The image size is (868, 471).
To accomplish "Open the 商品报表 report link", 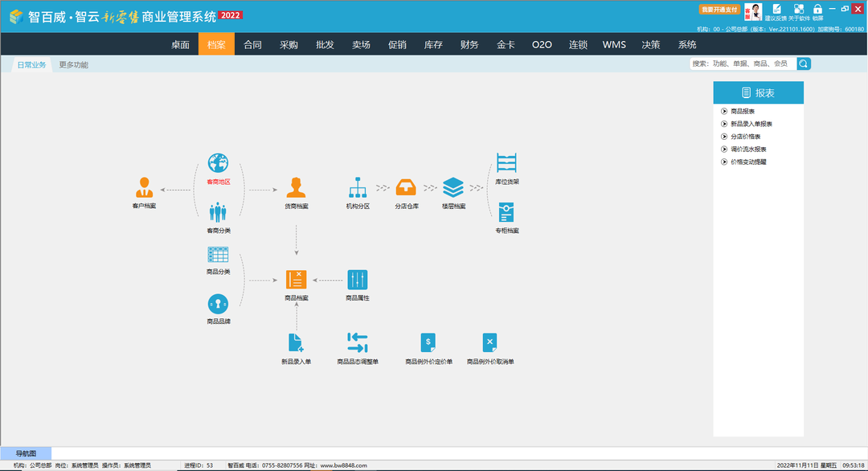I will (x=742, y=112).
